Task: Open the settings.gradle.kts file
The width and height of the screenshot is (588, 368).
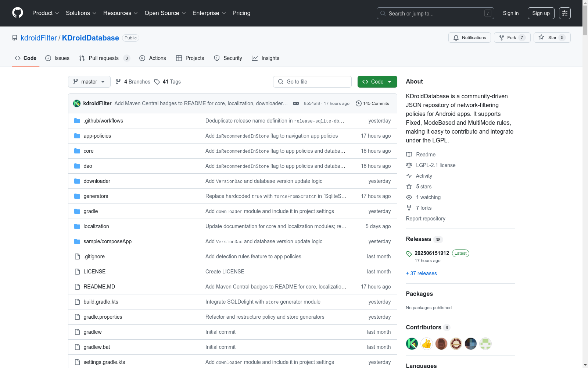Action: [104, 362]
